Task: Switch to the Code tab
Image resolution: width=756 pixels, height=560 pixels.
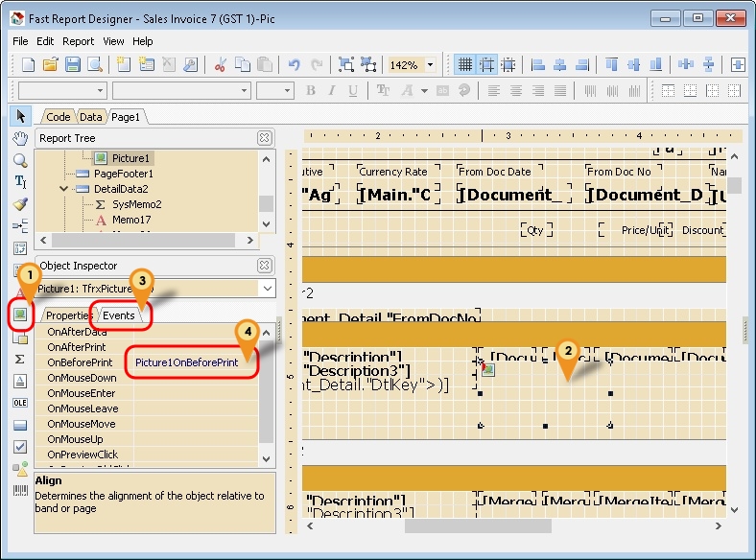Action: [59, 117]
